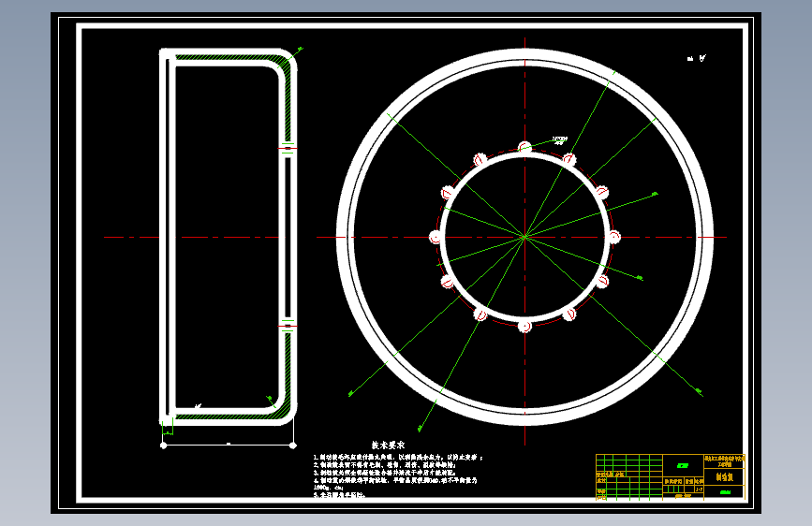This screenshot has width=812, height=526.
Task: Click the scale value 1:1 cell in title block
Action: [x=699, y=489]
